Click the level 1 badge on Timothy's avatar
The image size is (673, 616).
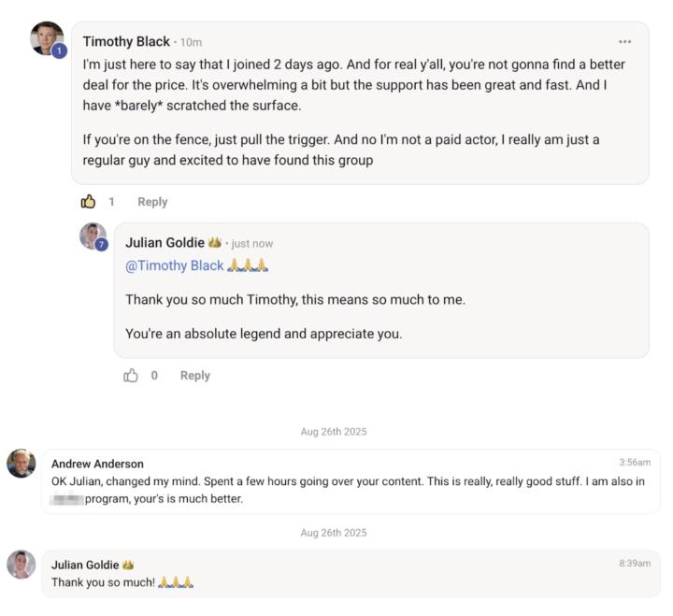click(59, 51)
